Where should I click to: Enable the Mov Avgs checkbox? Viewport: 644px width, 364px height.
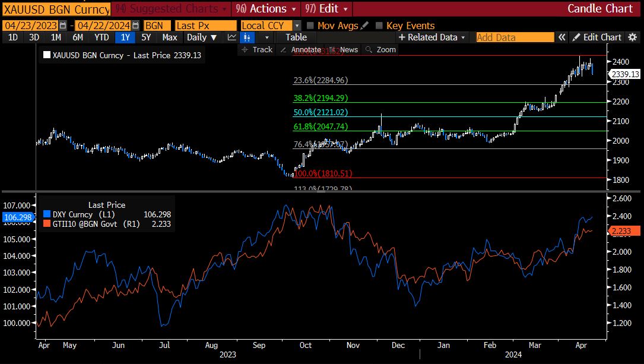coord(310,26)
